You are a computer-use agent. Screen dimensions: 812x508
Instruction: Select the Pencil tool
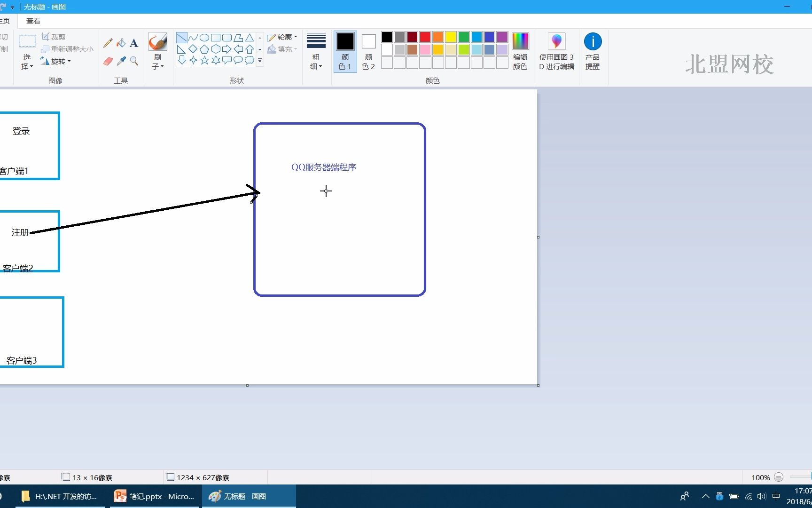(108, 43)
